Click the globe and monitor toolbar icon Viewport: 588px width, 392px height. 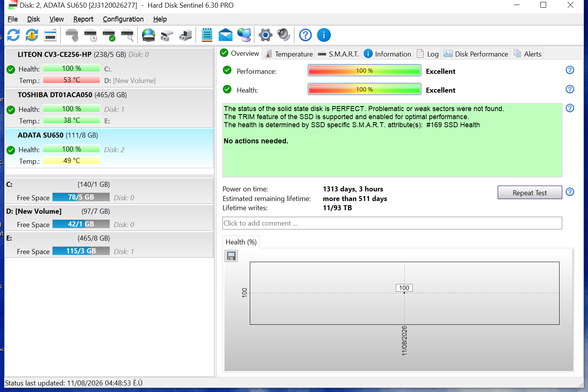tap(244, 35)
